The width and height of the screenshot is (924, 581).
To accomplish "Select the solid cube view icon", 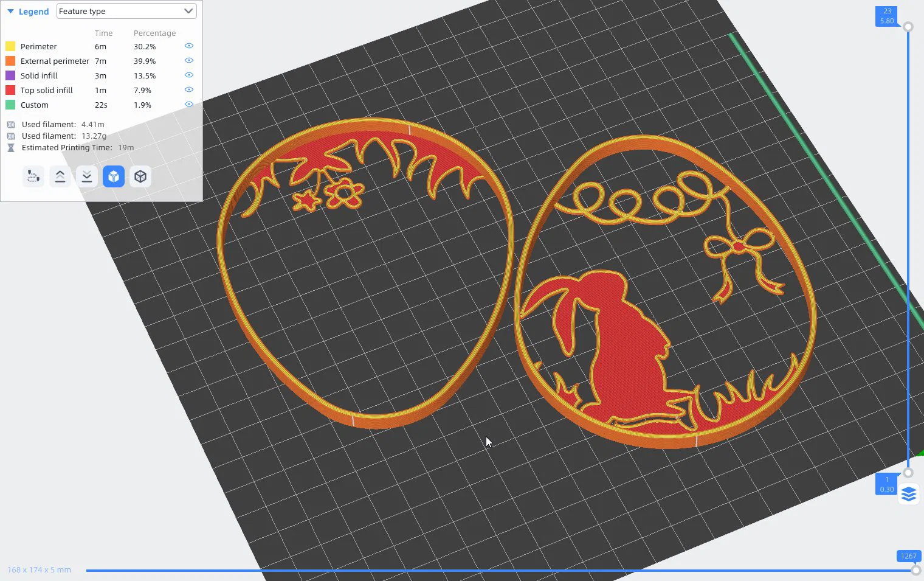I will [114, 176].
